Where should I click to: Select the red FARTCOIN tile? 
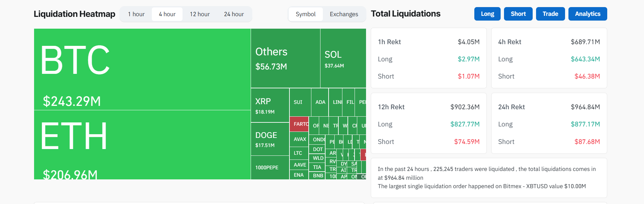pos(299,124)
